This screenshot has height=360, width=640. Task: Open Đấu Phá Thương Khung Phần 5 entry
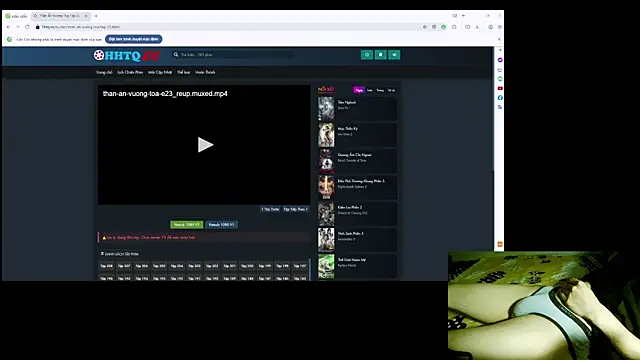[357, 187]
